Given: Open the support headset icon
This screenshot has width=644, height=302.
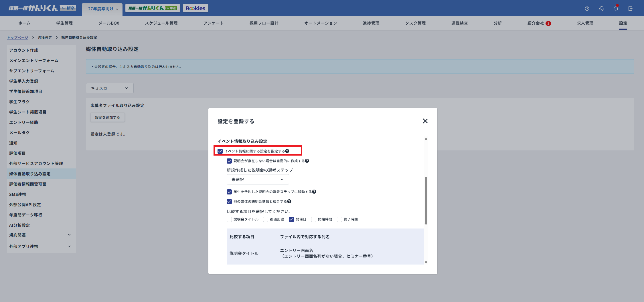Looking at the screenshot, I should 601,9.
